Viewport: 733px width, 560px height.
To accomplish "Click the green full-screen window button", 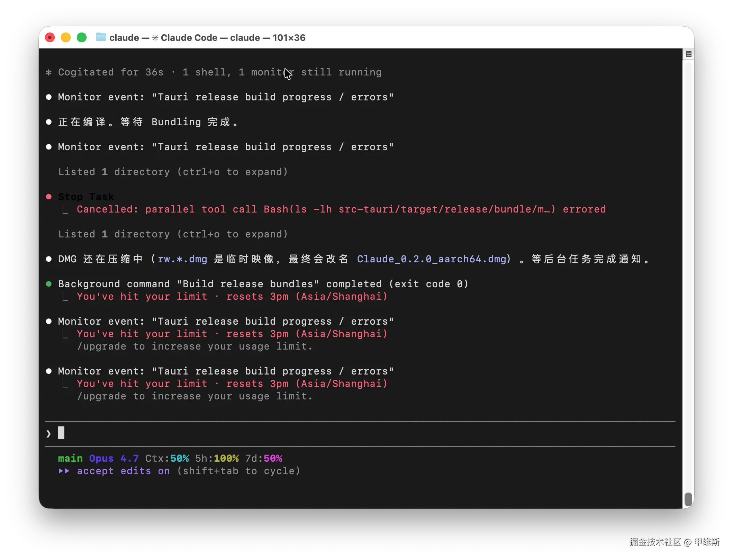I will (82, 37).
